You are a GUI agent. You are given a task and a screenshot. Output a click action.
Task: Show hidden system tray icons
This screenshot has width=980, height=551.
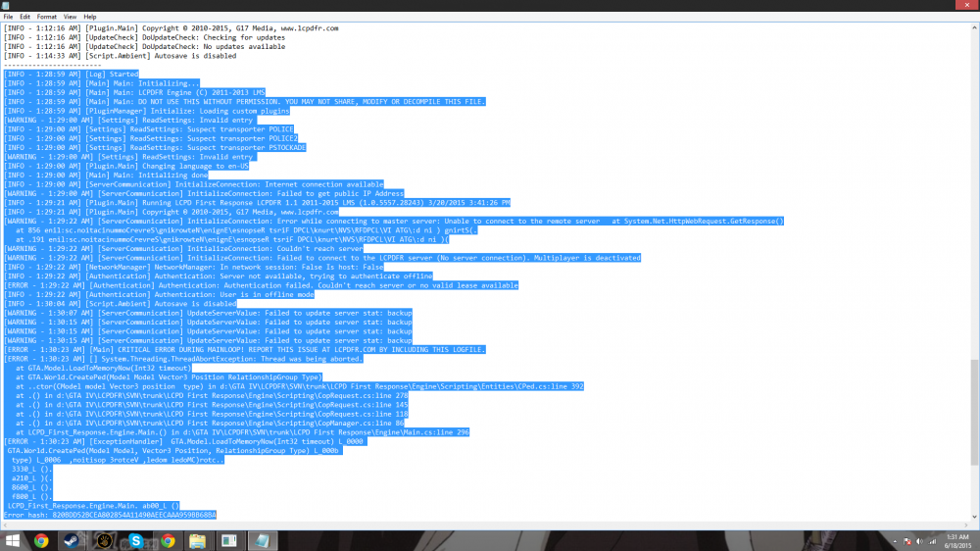pyautogui.click(x=895, y=541)
